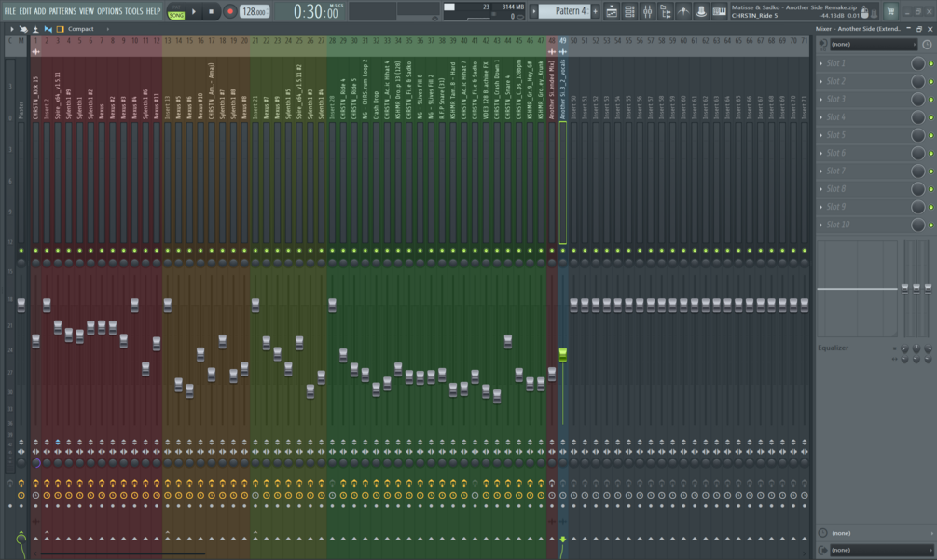The image size is (937, 560).
Task: Toggle Slot 6 enable LED
Action: pyautogui.click(x=930, y=153)
